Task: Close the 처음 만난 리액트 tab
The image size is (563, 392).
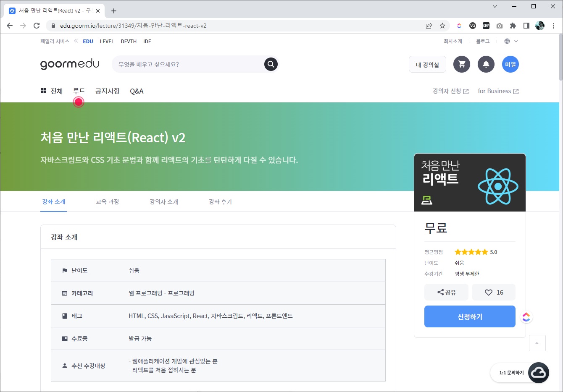Action: pos(98,11)
